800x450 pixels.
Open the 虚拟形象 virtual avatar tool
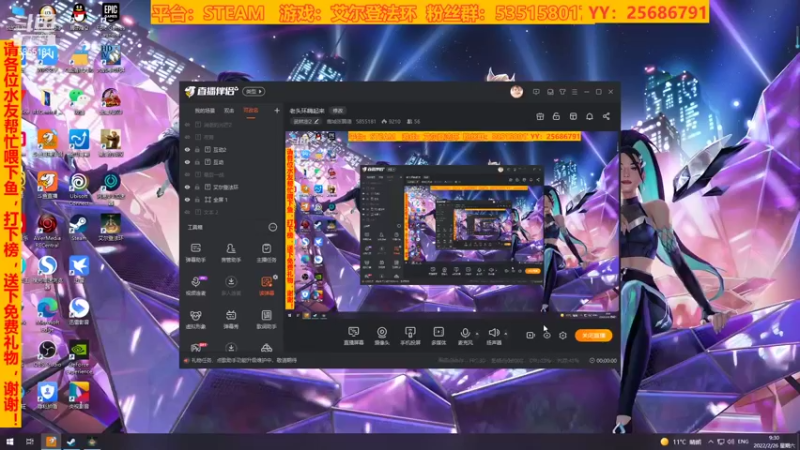[x=195, y=319]
